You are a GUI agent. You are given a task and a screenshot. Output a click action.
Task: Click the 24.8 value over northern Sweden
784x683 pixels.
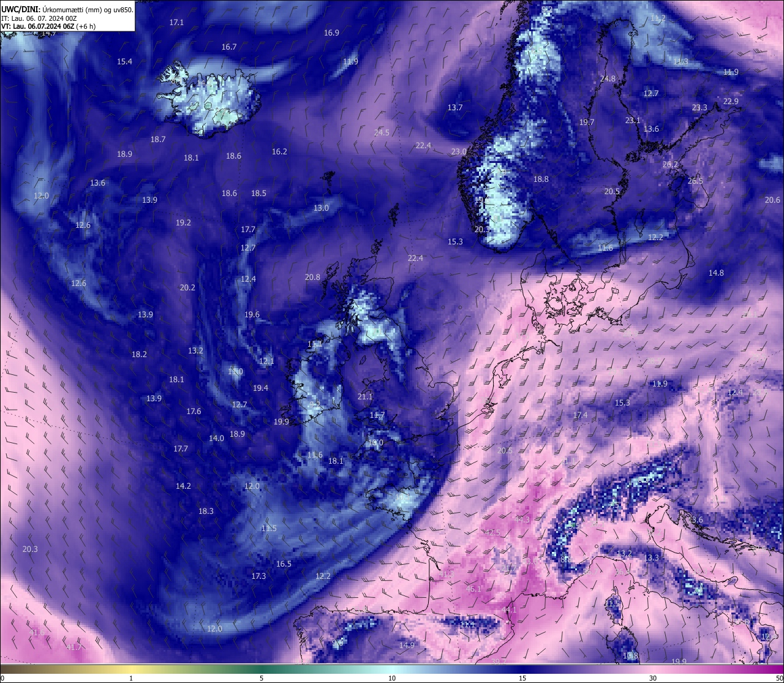(608, 78)
